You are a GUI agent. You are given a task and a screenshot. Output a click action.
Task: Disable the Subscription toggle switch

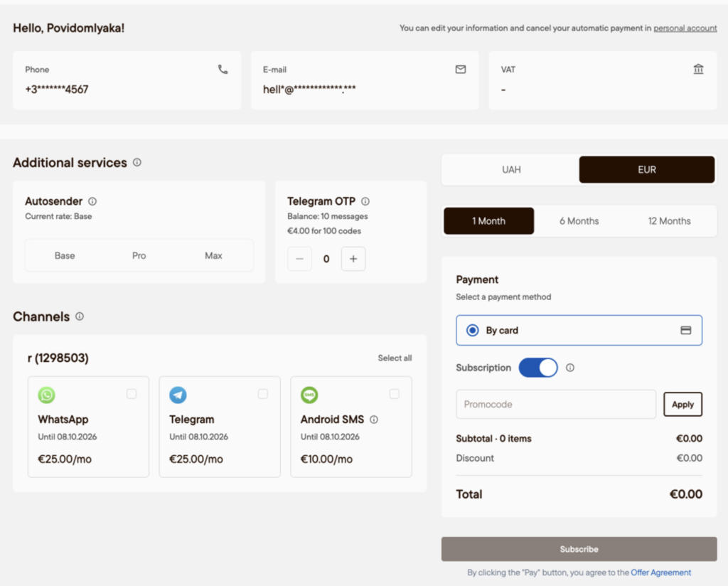point(538,368)
